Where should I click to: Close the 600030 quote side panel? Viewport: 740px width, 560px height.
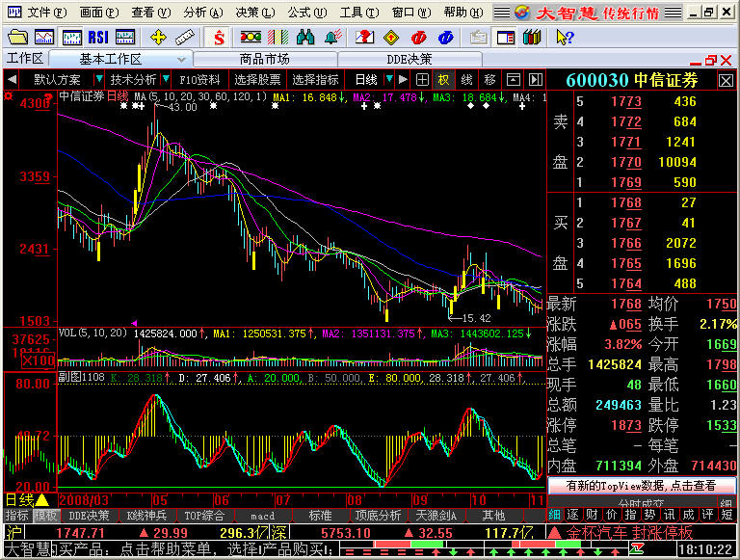726,80
